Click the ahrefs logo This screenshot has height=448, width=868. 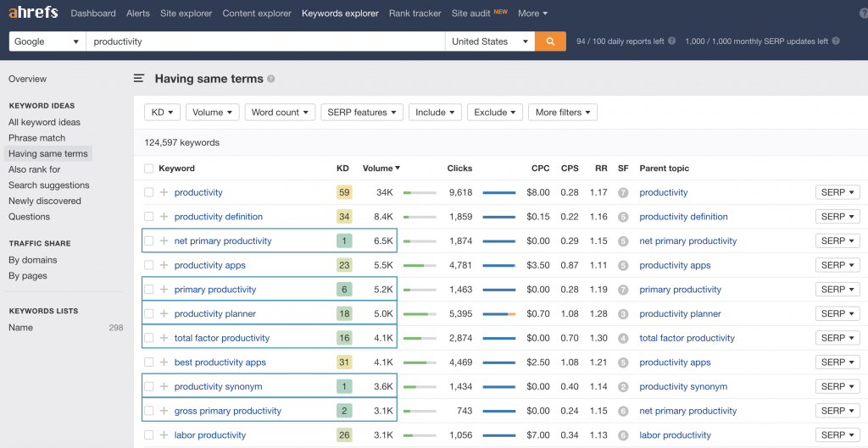point(33,14)
